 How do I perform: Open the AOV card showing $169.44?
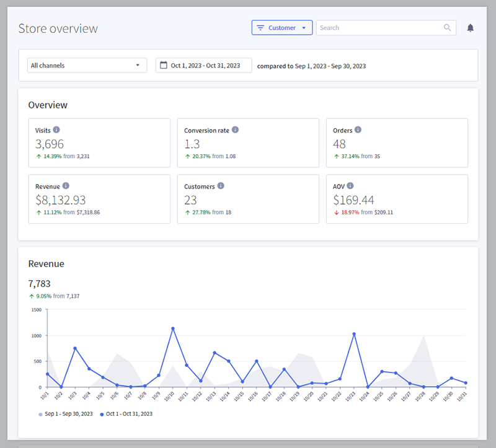tap(397, 199)
